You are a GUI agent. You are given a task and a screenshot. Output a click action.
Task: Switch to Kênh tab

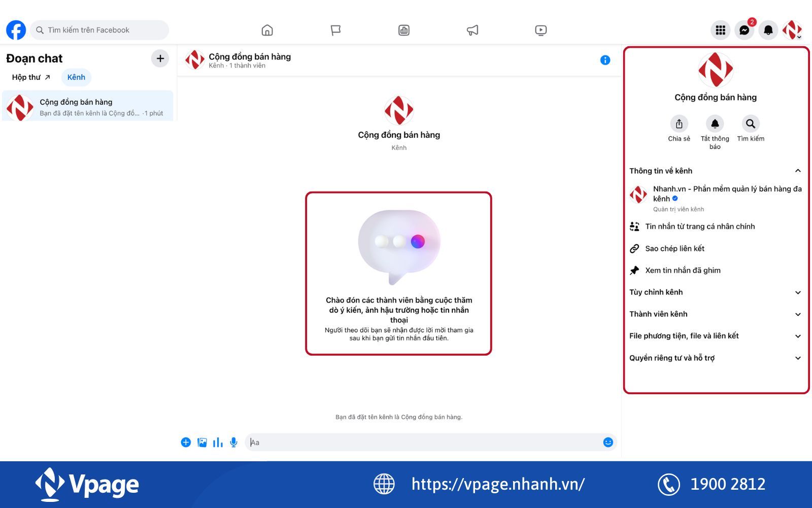tap(76, 77)
